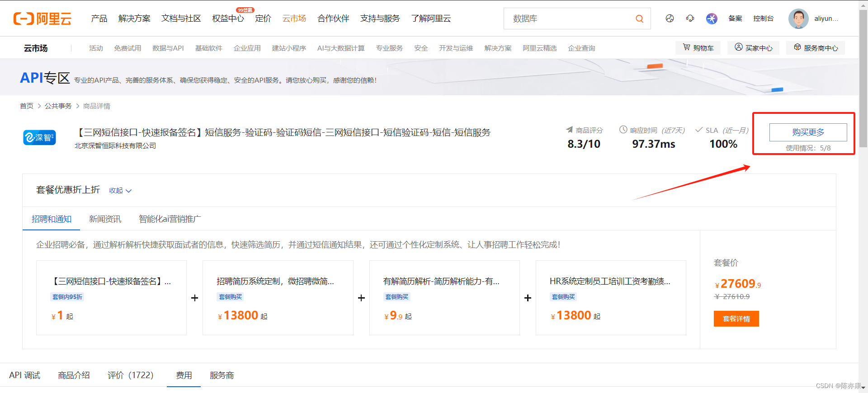Click the 深智 product logo

(39, 137)
